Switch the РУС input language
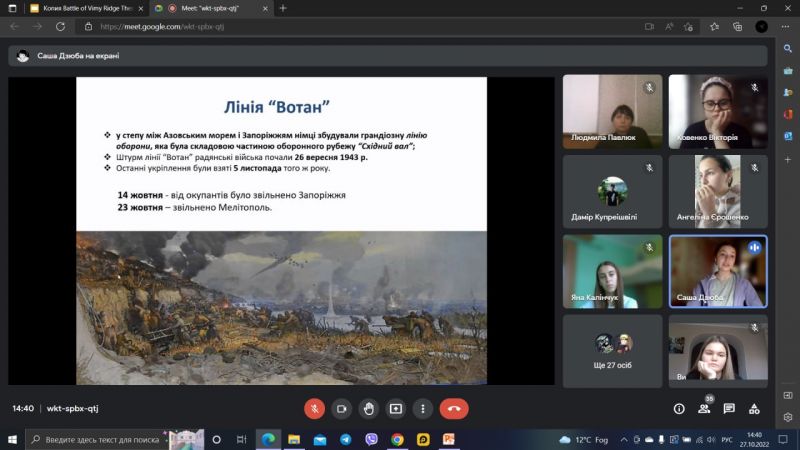 [x=727, y=439]
